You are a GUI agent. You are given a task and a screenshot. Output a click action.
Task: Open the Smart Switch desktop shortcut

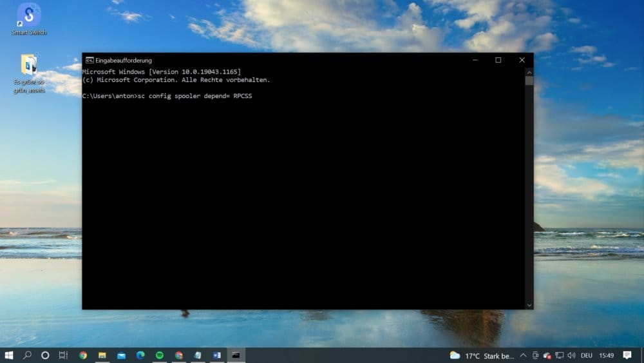point(29,19)
